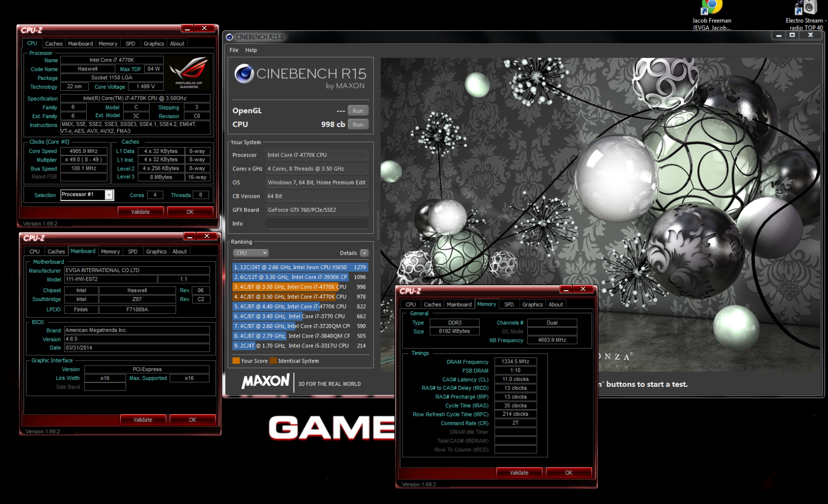Select CPU tab in Mainboard CPU-Z window
The height and width of the screenshot is (504, 828).
[34, 252]
